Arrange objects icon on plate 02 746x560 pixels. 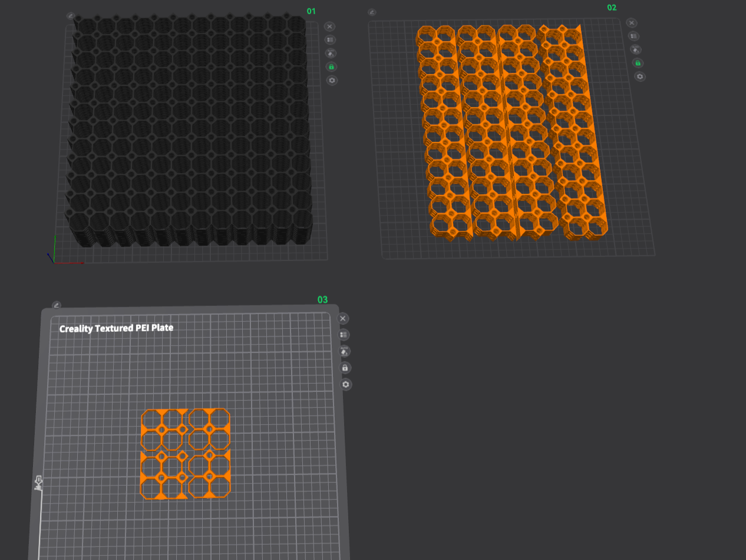click(633, 37)
